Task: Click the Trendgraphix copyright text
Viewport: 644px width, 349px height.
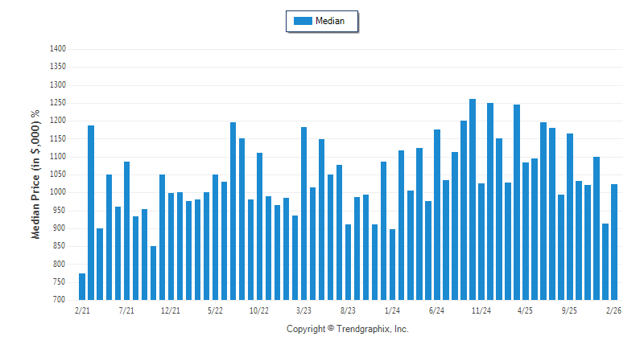Action: point(348,329)
